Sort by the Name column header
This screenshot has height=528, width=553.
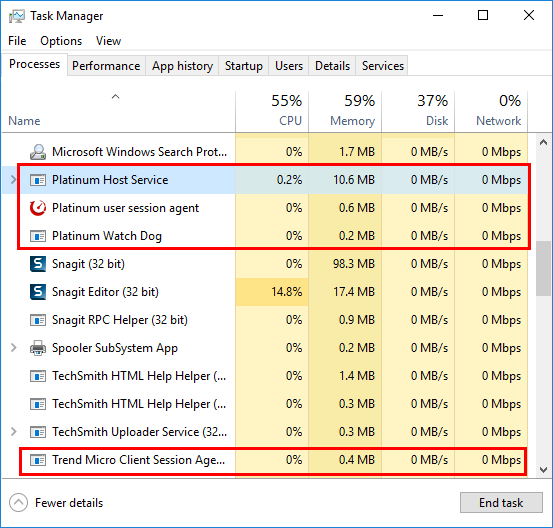[118, 112]
